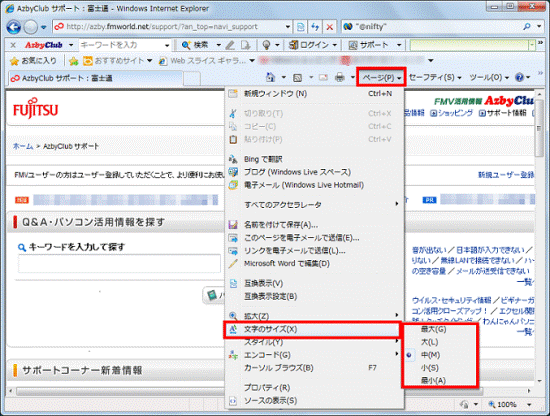The width and height of the screenshot is (550, 416).
Task: Choose Bing で翻訳 from the menu
Action: coord(314,159)
